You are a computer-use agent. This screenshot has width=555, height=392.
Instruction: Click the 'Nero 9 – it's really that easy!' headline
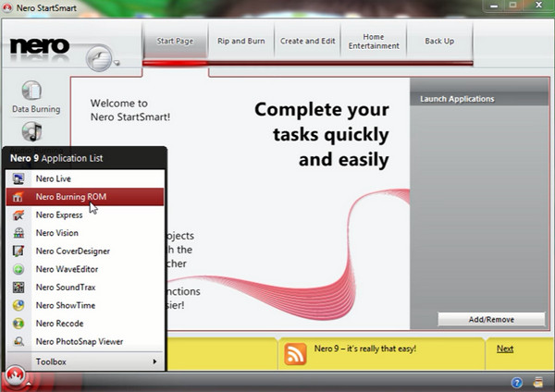pyautogui.click(x=365, y=349)
